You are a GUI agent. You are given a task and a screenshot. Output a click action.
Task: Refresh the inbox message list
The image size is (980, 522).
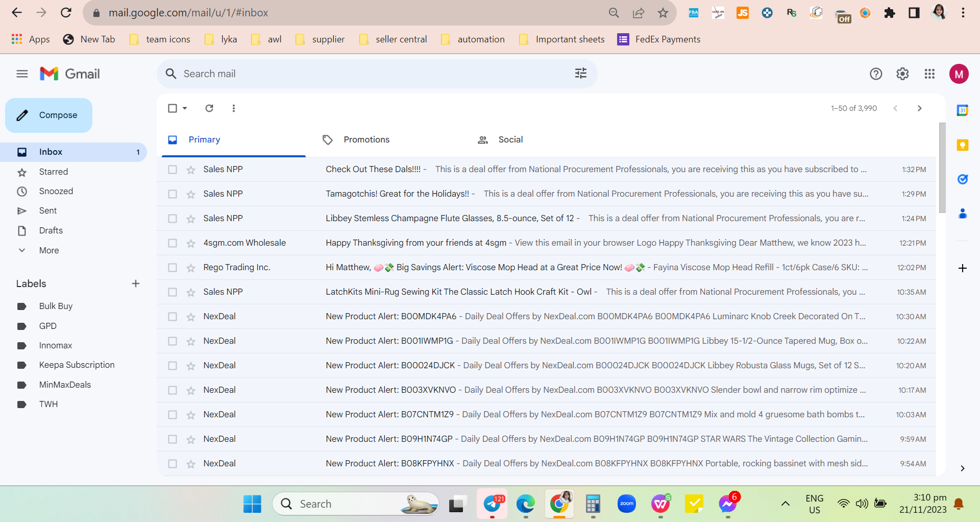[x=209, y=108]
